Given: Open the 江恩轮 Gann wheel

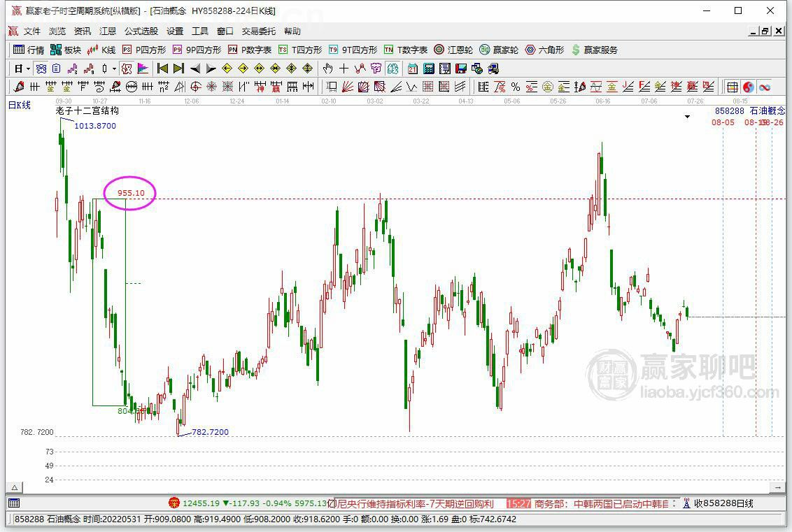Looking at the screenshot, I should (453, 50).
